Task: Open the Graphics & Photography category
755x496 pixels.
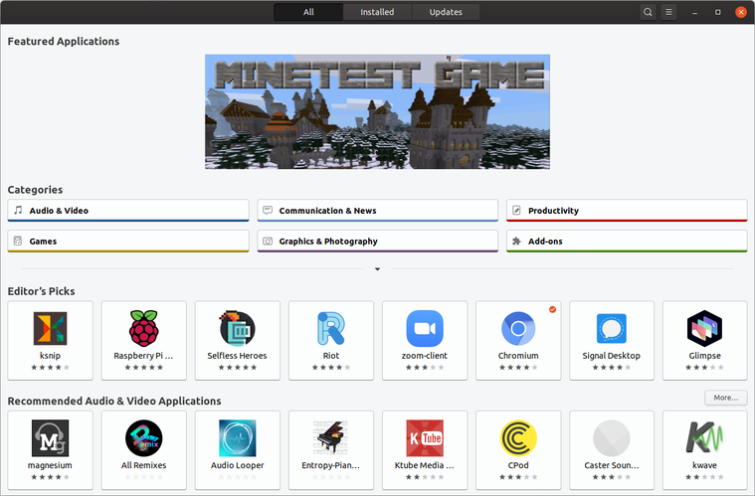Action: coord(378,241)
